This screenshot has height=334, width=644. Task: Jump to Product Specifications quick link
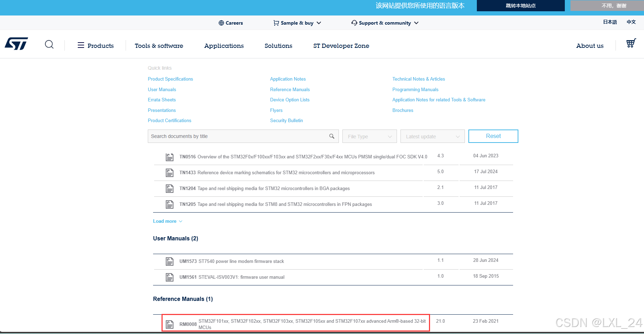[170, 79]
